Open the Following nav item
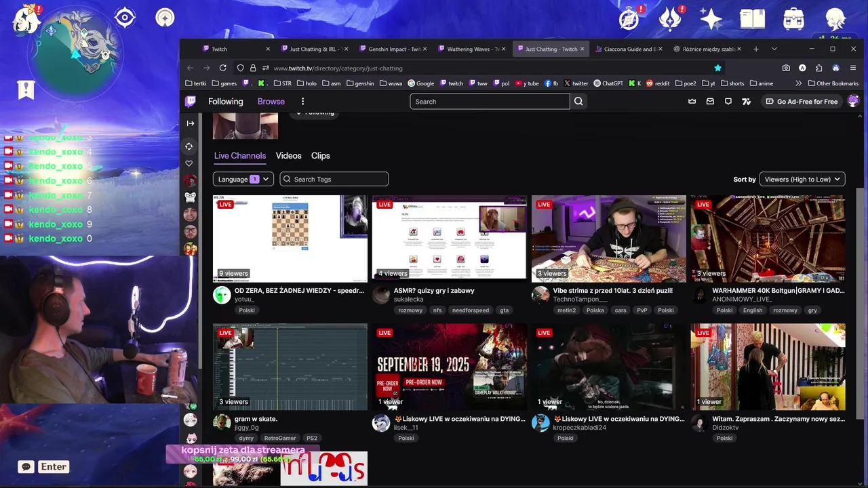The image size is (868, 488). (x=226, y=102)
